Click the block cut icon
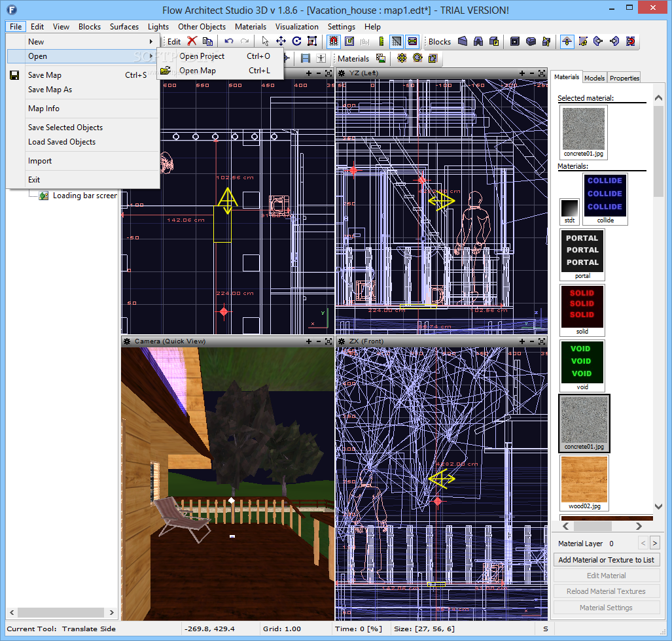This screenshot has width=672, height=641. click(x=546, y=41)
